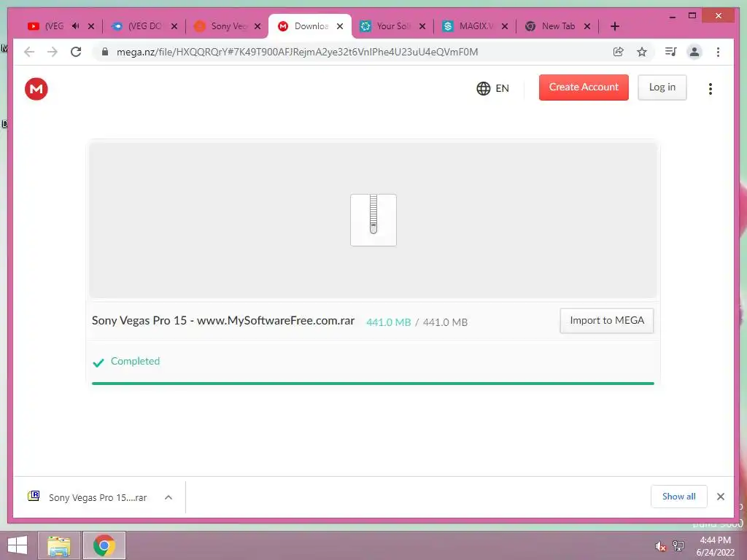
Task: Click the muted volume tray icon
Action: tap(660, 546)
